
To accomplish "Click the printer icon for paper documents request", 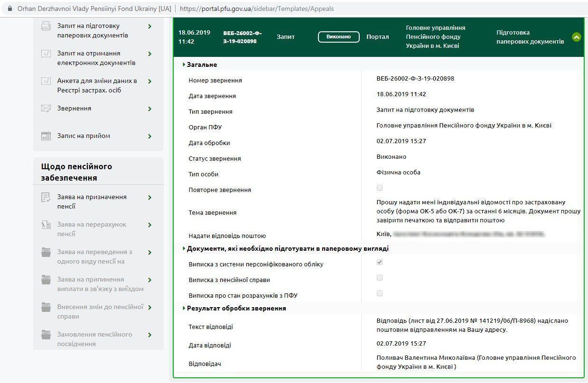I will tap(46, 26).
